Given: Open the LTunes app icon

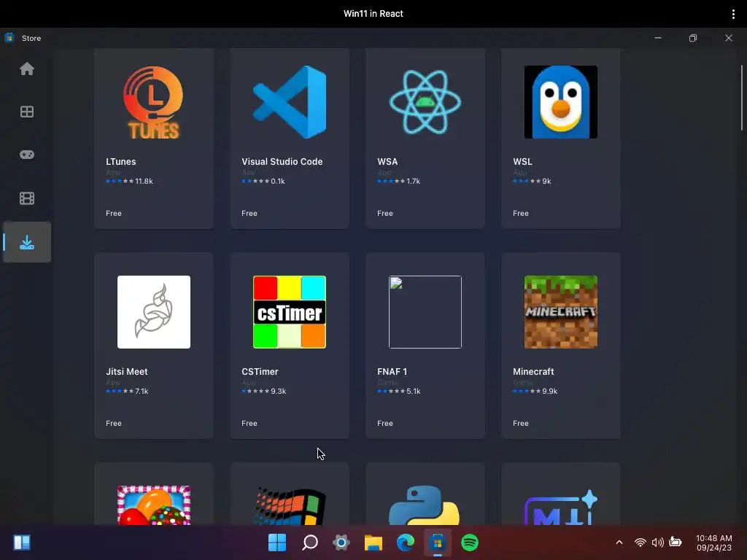Looking at the screenshot, I should (153, 102).
